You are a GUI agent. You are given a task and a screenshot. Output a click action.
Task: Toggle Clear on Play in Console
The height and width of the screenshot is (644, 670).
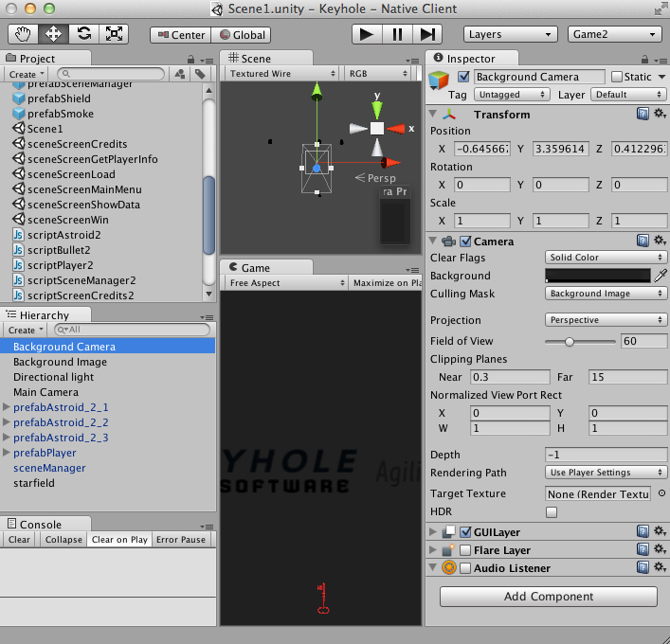click(119, 540)
